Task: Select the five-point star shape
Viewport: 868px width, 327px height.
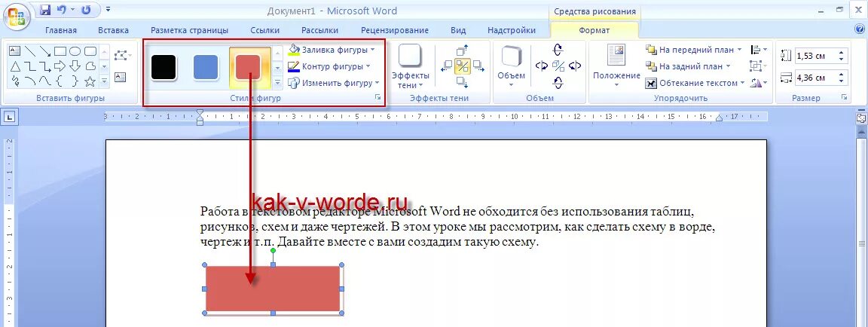Action: pos(90,81)
